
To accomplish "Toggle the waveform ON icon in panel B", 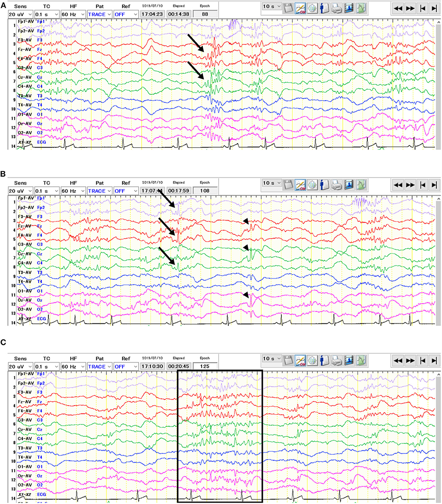I will (x=300, y=185).
